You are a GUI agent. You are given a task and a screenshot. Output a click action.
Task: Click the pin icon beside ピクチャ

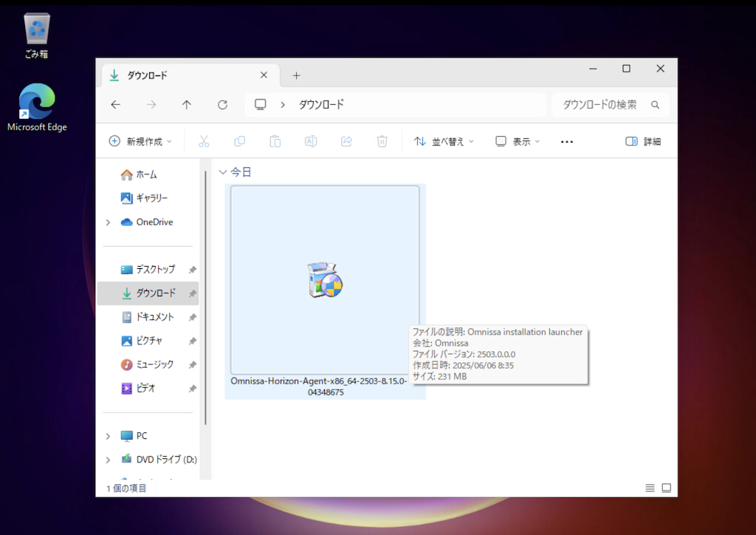[x=192, y=341]
